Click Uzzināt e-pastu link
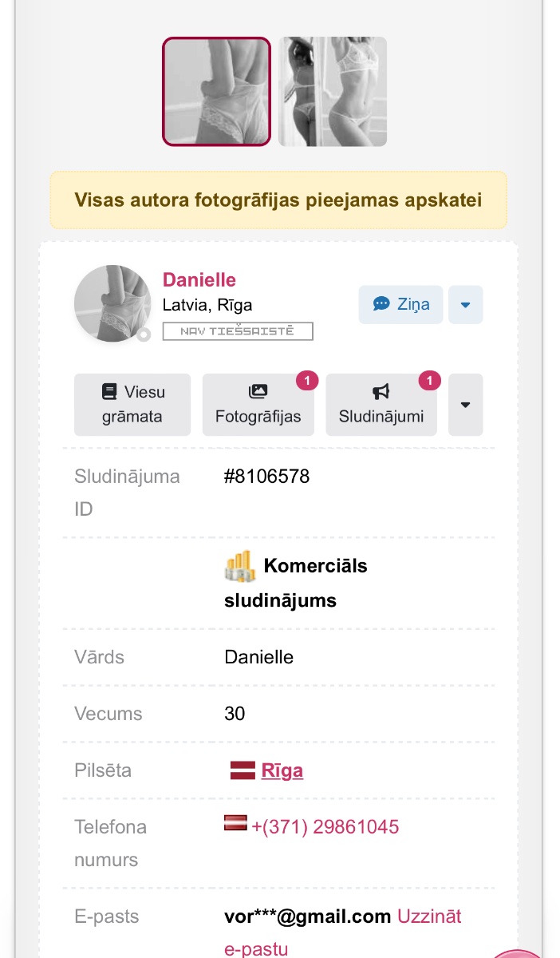 pyautogui.click(x=343, y=932)
